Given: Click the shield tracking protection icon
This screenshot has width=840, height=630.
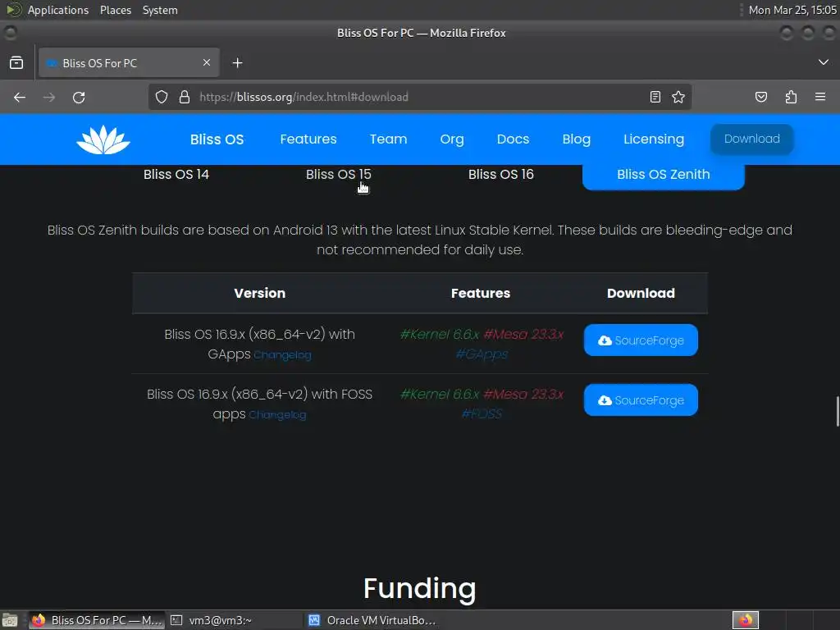Looking at the screenshot, I should coord(162,97).
